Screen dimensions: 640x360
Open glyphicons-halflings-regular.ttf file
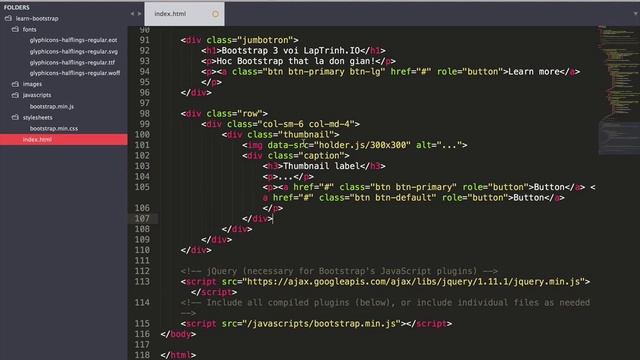[x=72, y=62]
